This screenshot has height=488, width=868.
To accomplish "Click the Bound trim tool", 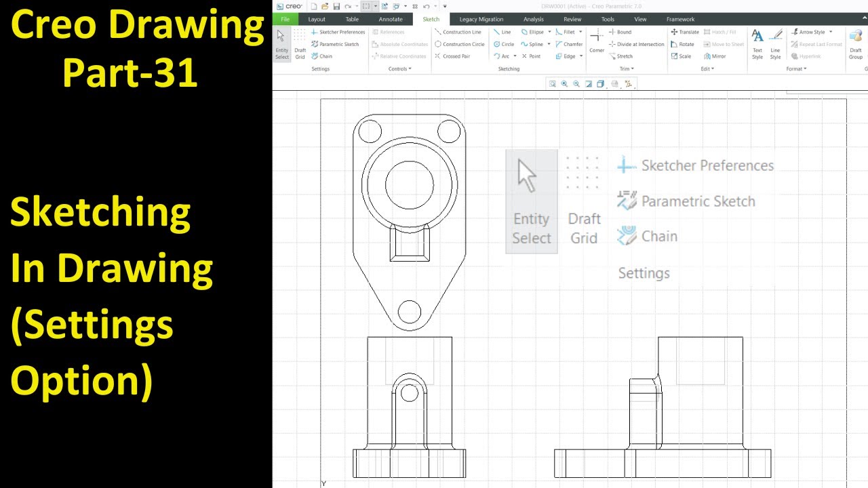I will [x=620, y=32].
